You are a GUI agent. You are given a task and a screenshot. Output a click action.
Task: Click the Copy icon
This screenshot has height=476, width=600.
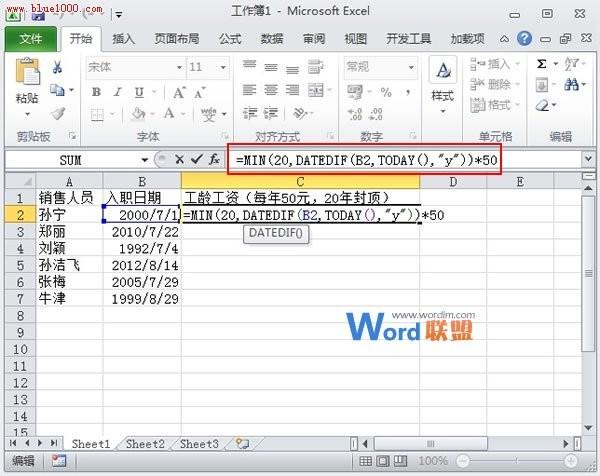click(x=57, y=90)
